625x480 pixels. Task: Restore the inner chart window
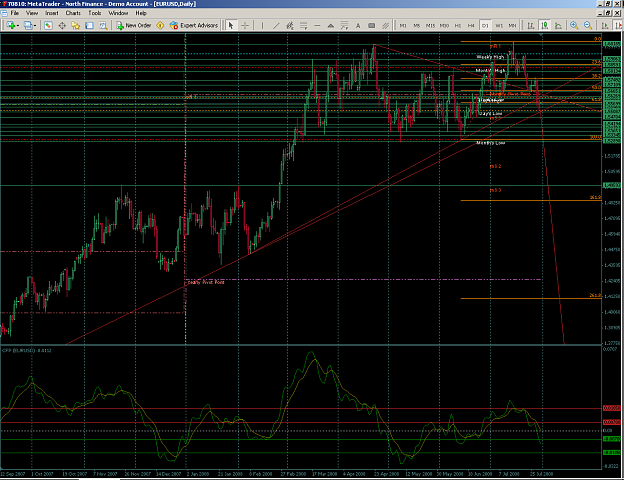608,13
